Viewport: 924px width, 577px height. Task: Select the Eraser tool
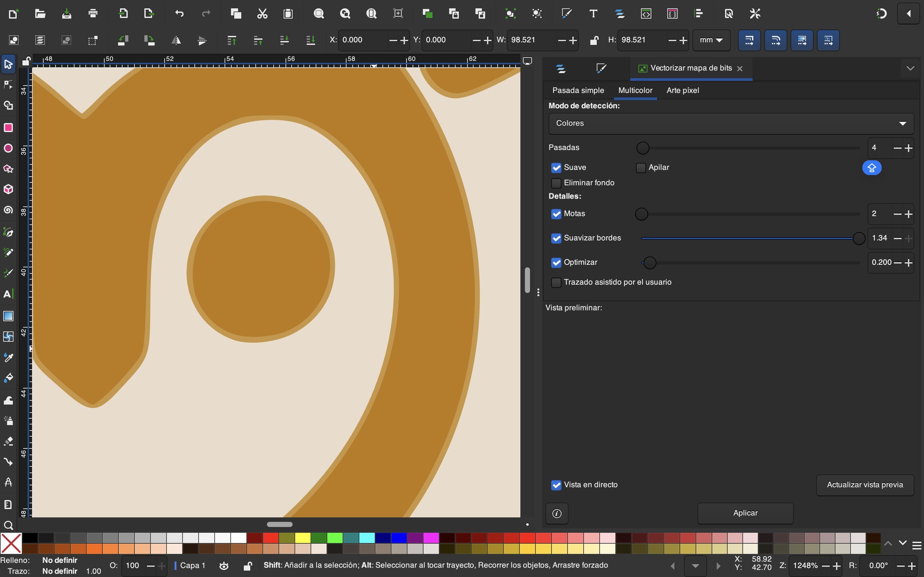pos(8,441)
